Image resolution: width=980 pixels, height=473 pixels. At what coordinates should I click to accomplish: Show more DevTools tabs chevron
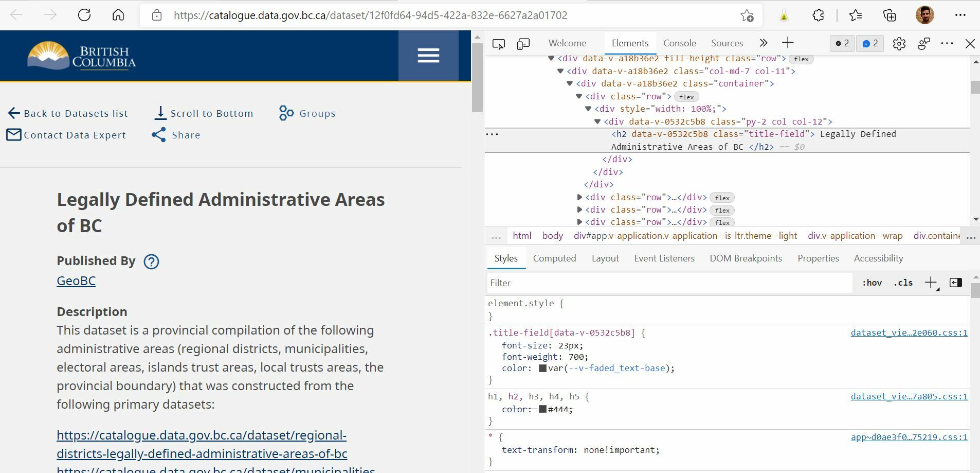tap(764, 43)
